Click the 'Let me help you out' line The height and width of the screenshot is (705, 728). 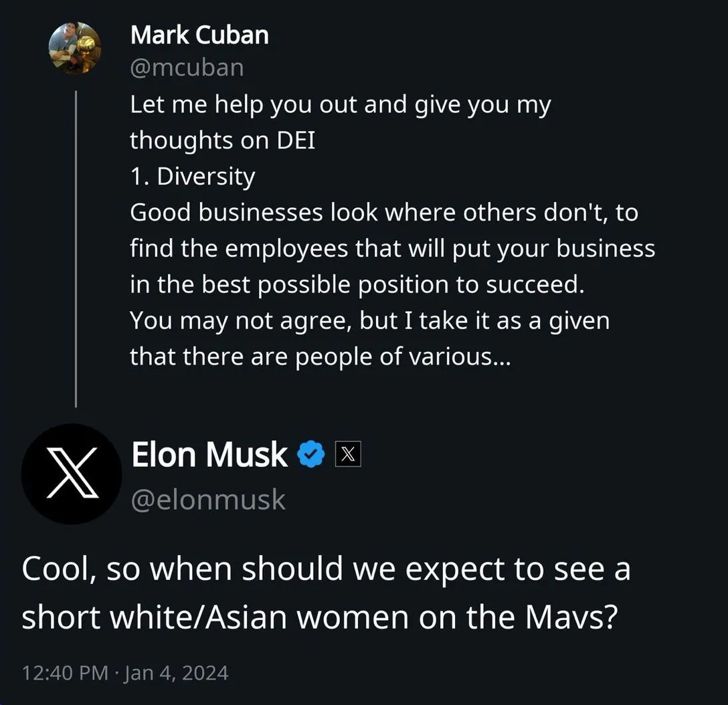coord(340,104)
